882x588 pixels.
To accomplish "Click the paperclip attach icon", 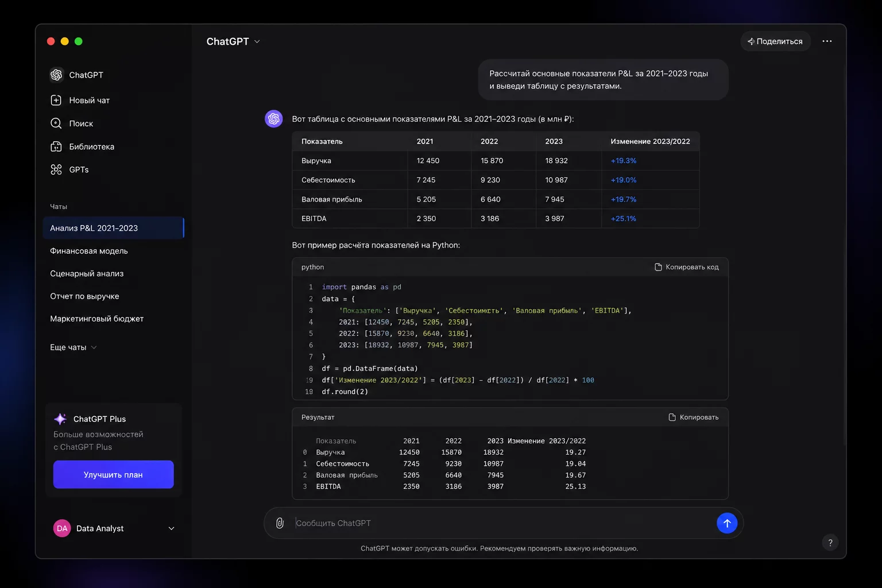I will click(280, 523).
